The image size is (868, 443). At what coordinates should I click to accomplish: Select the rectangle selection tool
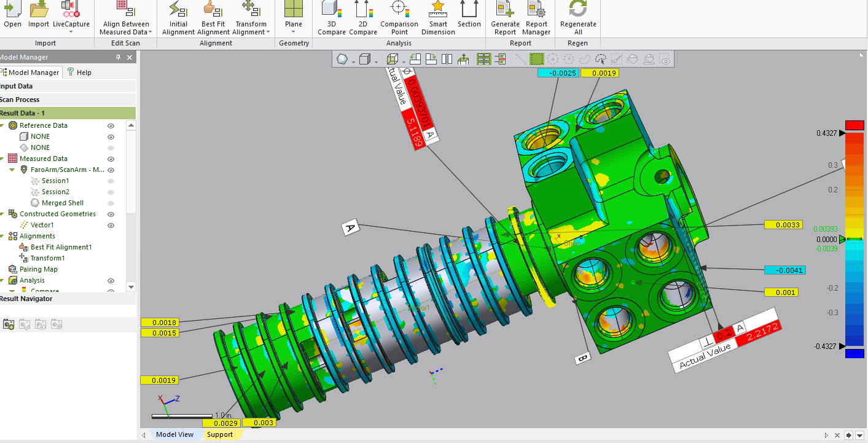[537, 59]
